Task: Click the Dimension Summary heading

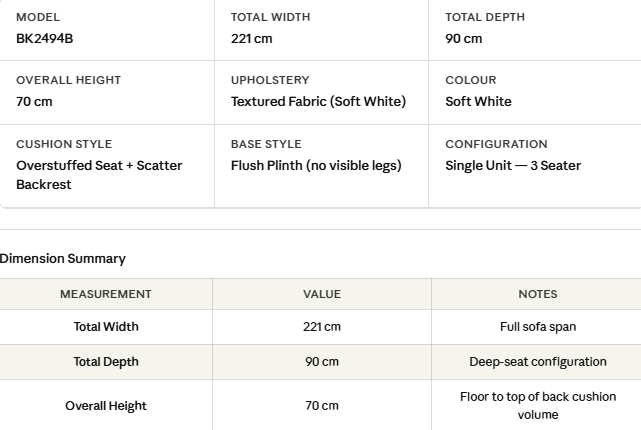Action: coord(63,258)
